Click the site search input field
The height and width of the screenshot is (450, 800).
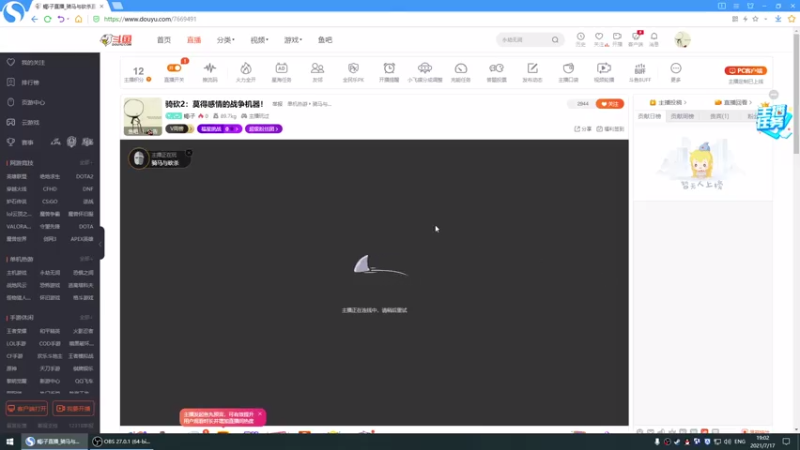tap(524, 40)
